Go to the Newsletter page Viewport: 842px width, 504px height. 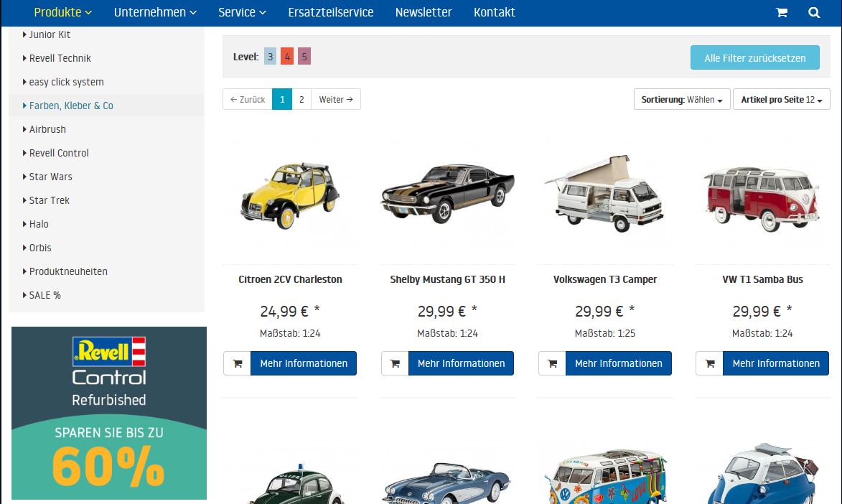coord(424,12)
